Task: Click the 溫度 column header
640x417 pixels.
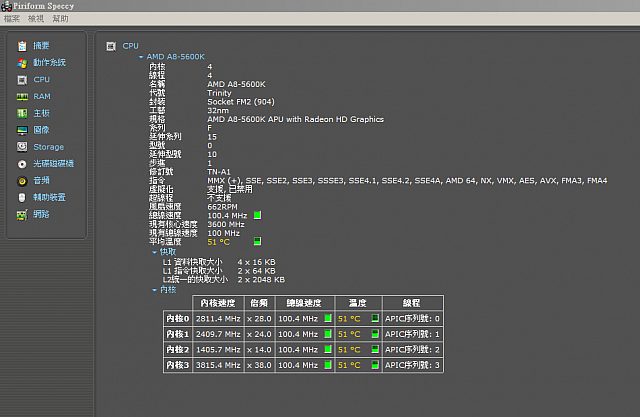Action: pos(358,303)
